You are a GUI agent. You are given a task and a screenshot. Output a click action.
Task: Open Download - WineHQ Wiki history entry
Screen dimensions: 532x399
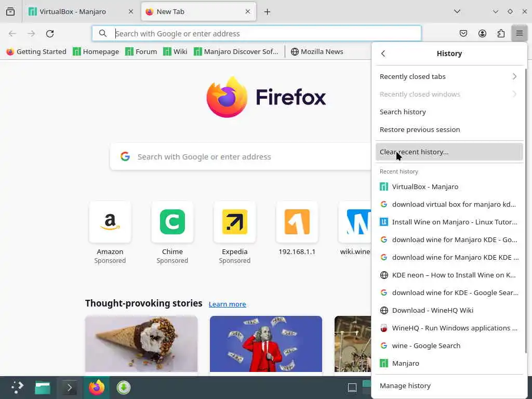pyautogui.click(x=449, y=310)
